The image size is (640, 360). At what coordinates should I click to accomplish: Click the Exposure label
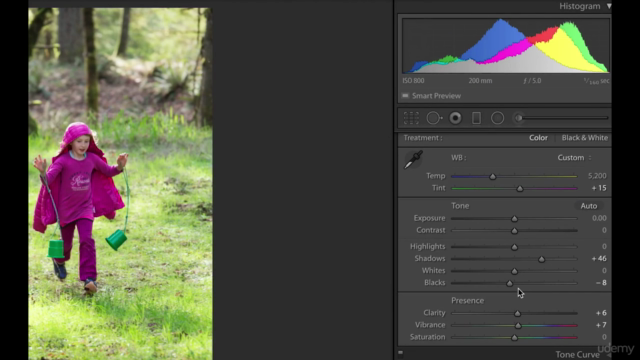tap(429, 218)
